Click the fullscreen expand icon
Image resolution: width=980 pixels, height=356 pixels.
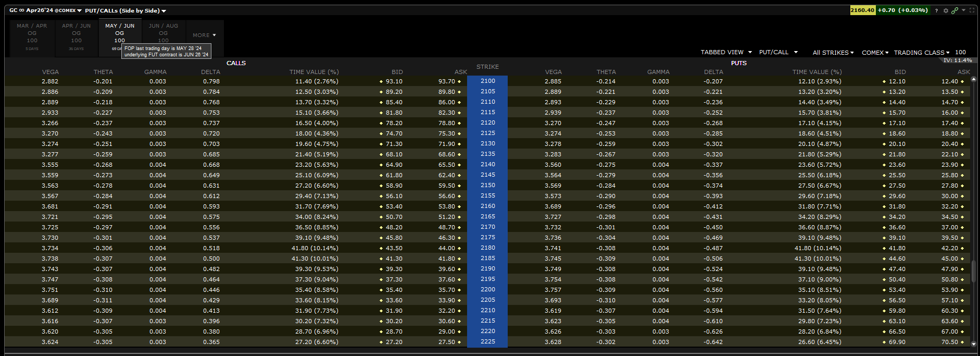coord(972,10)
